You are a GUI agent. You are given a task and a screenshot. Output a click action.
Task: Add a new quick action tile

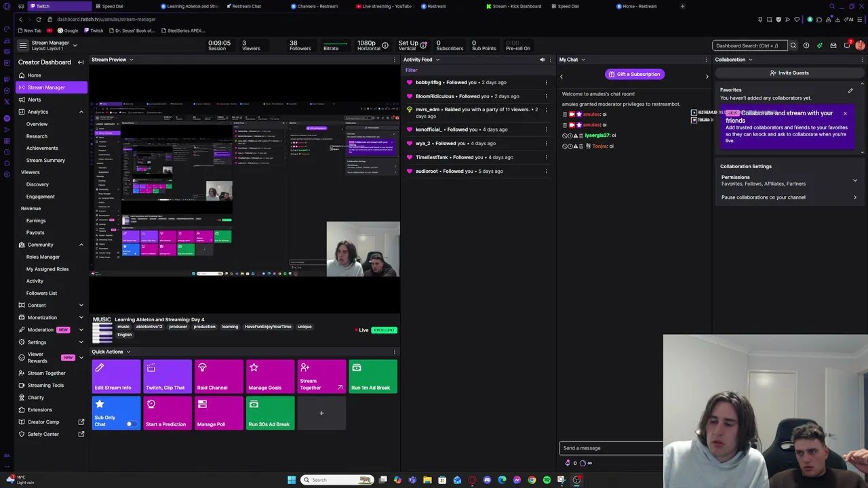point(321,413)
